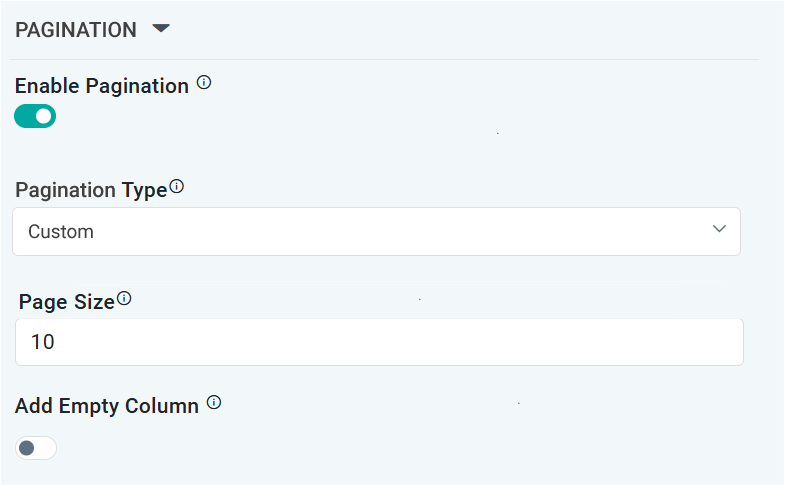
Task: Click the Page Size label
Action: 67,301
